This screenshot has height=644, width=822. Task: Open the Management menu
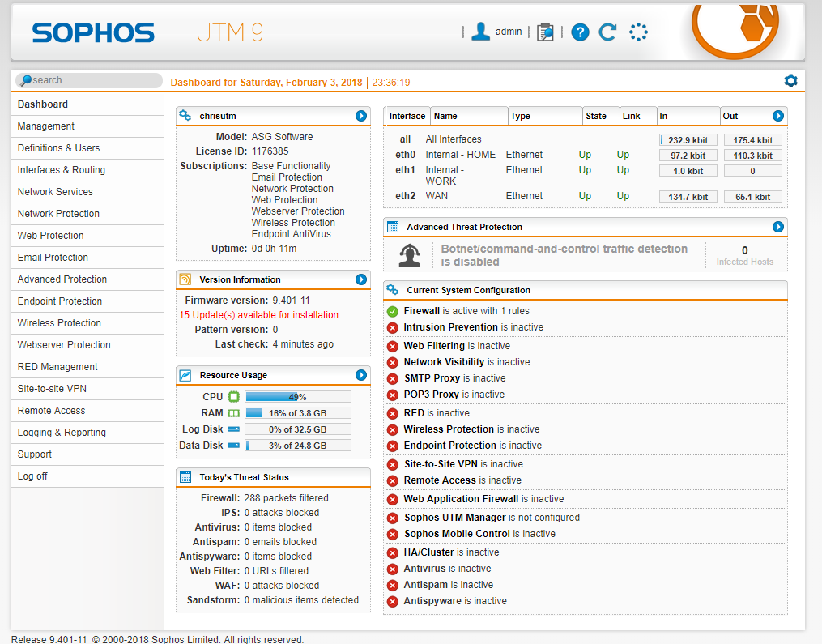87,126
